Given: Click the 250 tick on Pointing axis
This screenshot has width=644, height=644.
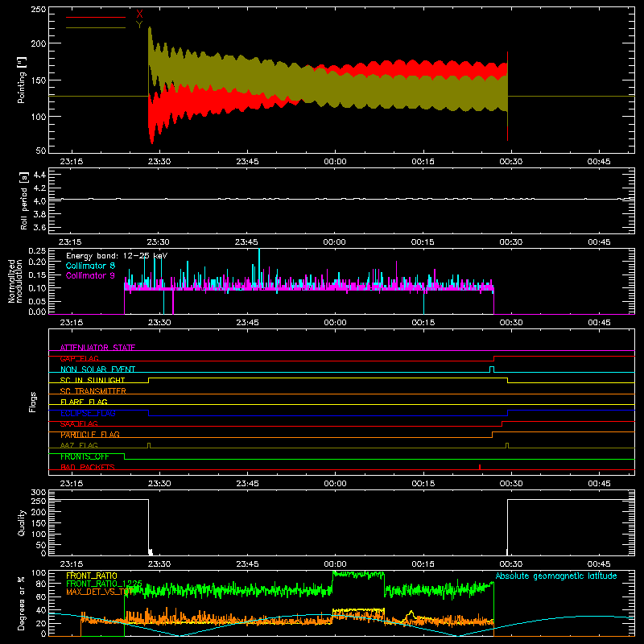Looking at the screenshot, I should (x=38, y=10).
